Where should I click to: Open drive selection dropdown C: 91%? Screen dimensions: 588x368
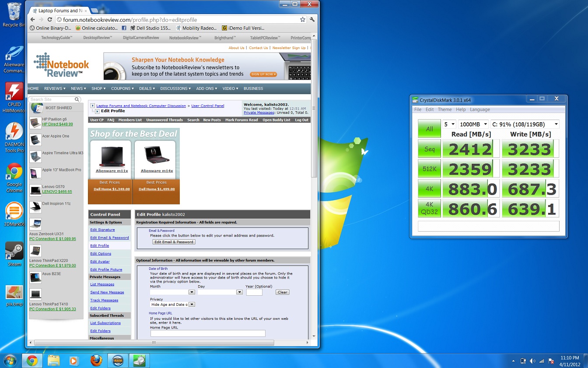pos(525,124)
